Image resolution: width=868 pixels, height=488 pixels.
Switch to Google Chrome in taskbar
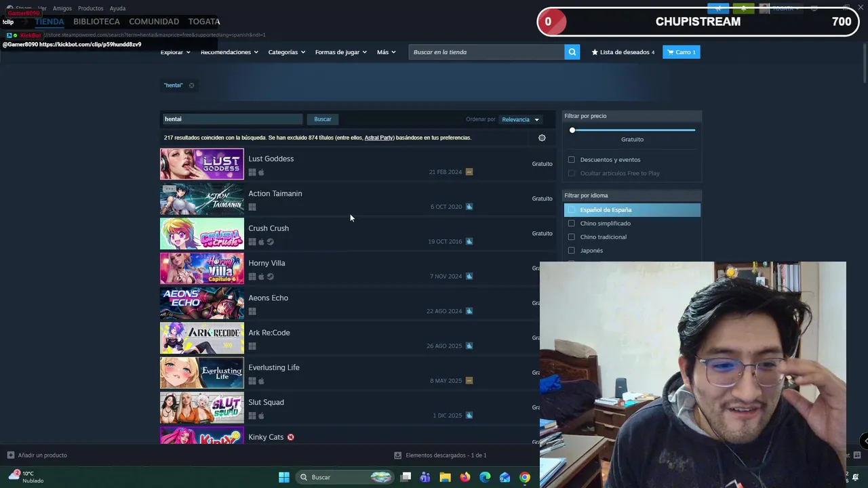coord(525,477)
